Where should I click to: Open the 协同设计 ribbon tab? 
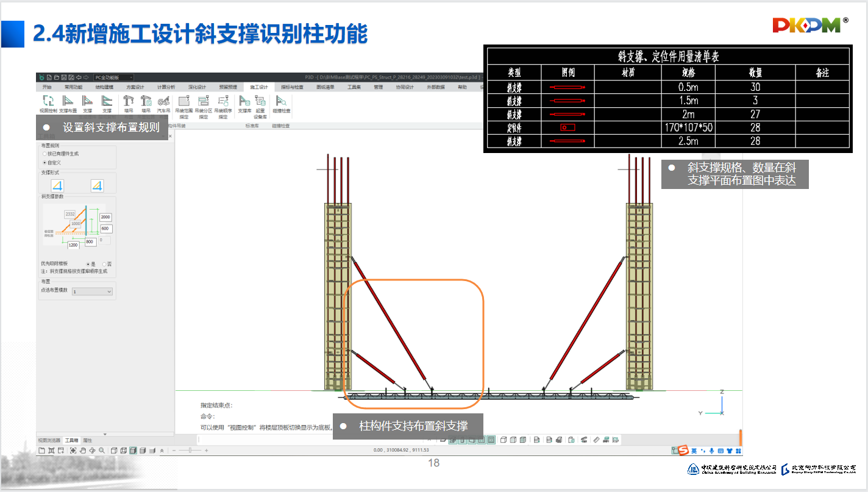click(x=404, y=87)
